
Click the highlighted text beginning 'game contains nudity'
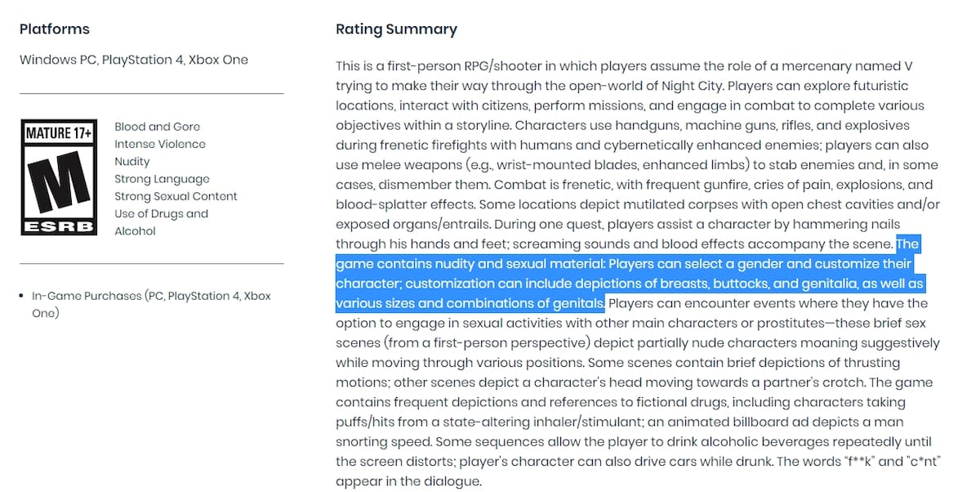click(x=630, y=284)
